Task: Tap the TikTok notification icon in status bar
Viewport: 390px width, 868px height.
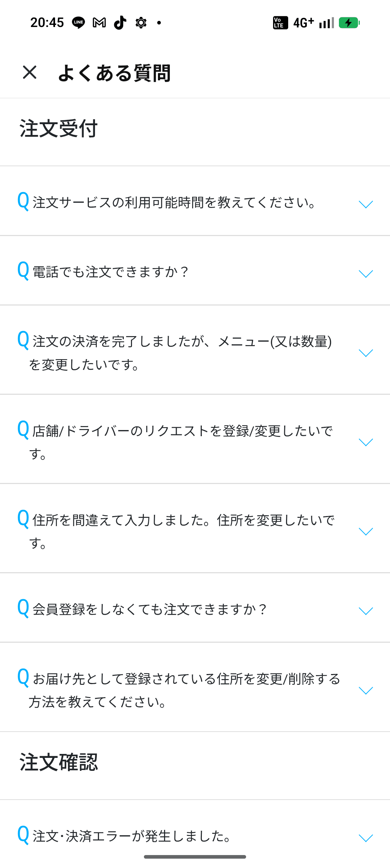Action: point(120,23)
